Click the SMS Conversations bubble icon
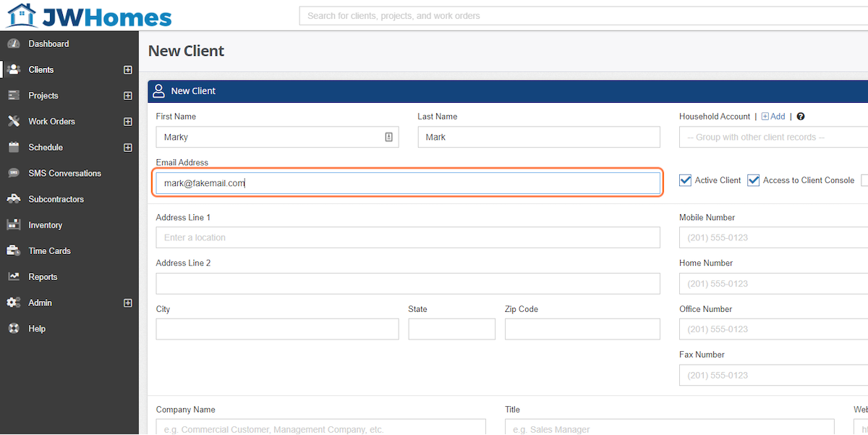This screenshot has width=868, height=435. coord(14,174)
